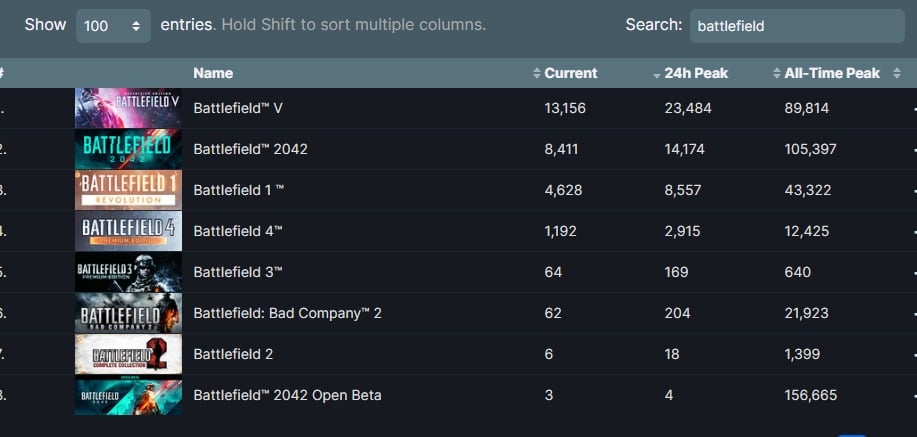Select Battlefield 3 current value 64

tap(553, 272)
